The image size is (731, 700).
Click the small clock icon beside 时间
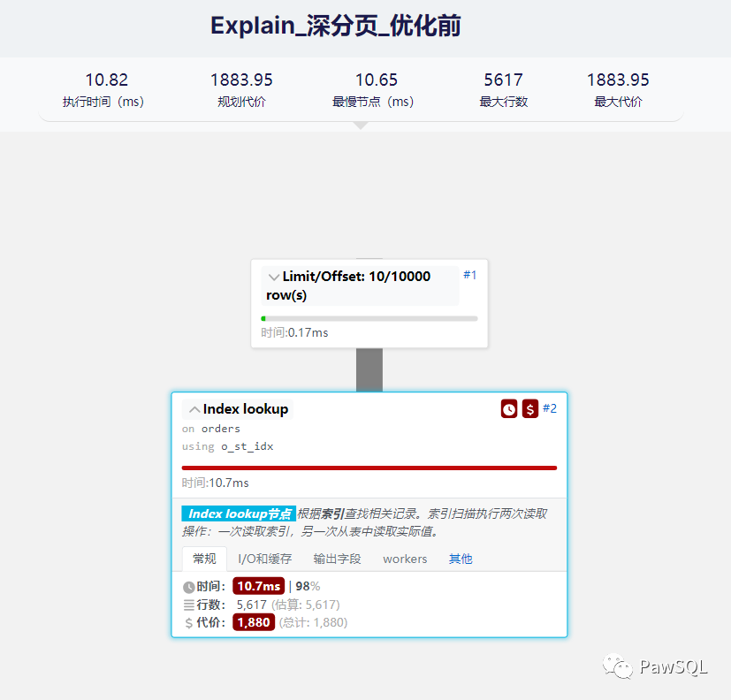[189, 587]
